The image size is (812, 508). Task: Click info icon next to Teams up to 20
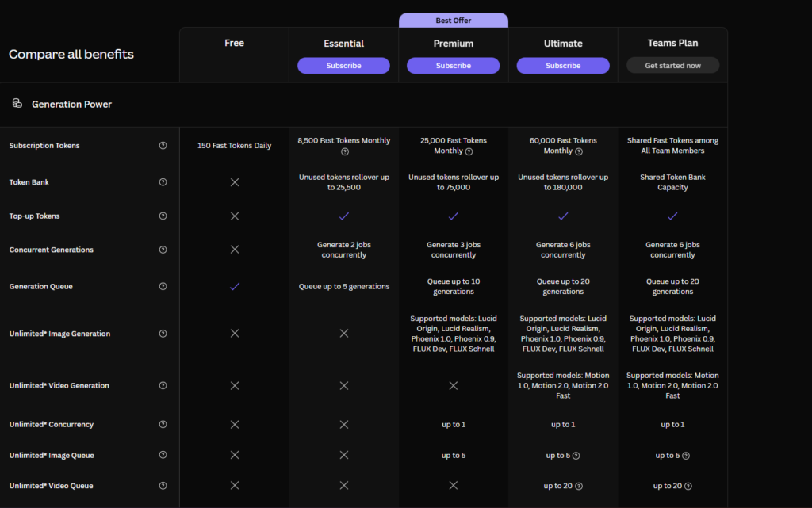(x=688, y=487)
